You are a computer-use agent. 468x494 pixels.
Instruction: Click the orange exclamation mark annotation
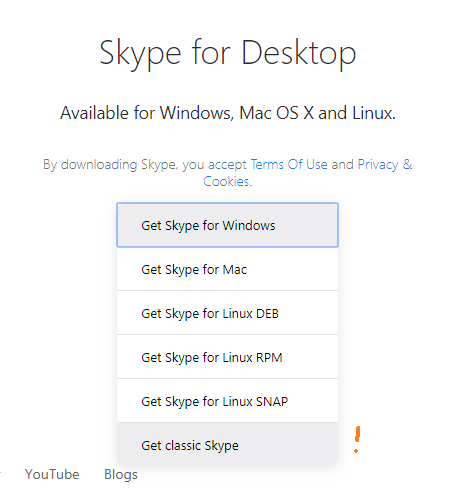click(x=357, y=439)
